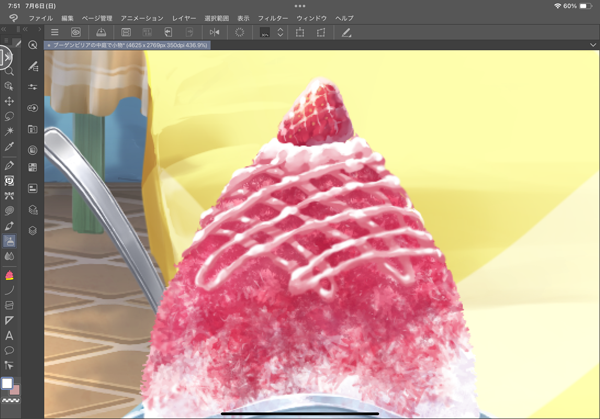Select the Move layer tool
The width and height of the screenshot is (600, 419).
pos(10,101)
